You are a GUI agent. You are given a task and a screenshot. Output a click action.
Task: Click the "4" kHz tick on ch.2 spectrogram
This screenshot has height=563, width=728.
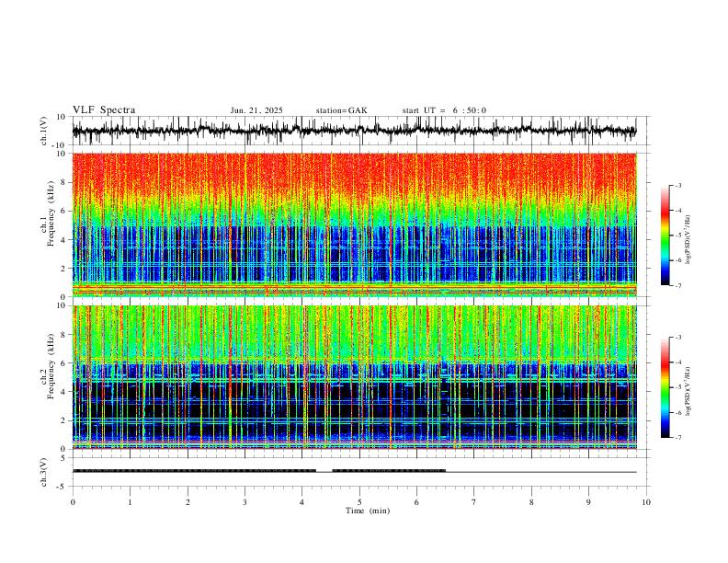tap(64, 392)
